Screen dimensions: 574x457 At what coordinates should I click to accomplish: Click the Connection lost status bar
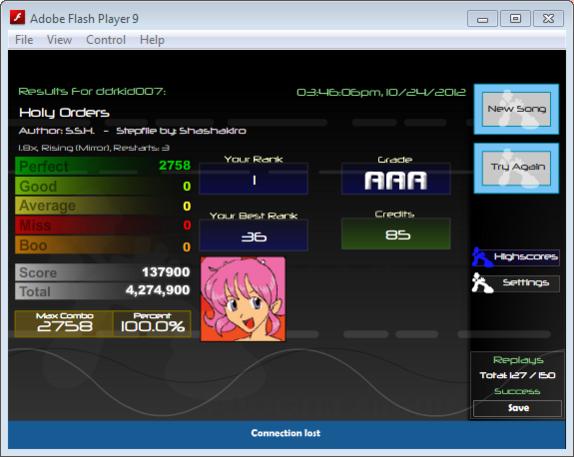click(287, 434)
